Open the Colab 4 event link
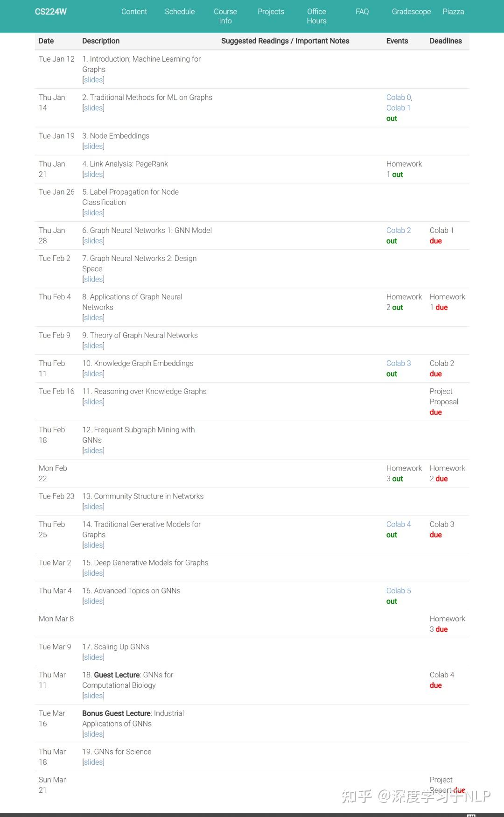The width and height of the screenshot is (504, 817). pos(399,524)
